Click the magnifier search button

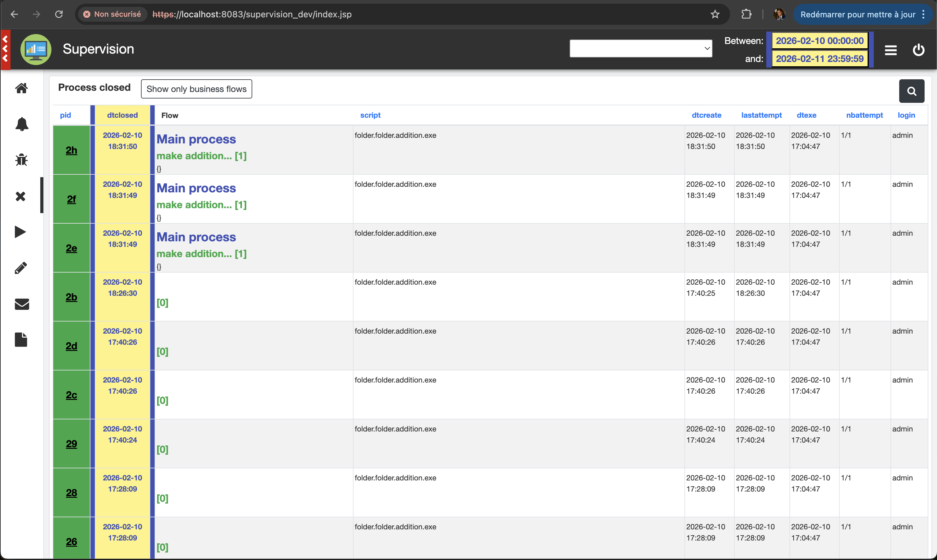(x=911, y=91)
